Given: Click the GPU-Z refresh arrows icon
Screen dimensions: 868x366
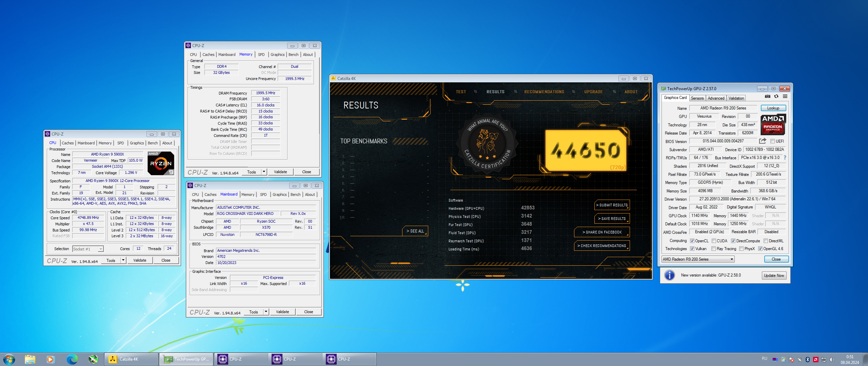Looking at the screenshot, I should click(776, 97).
